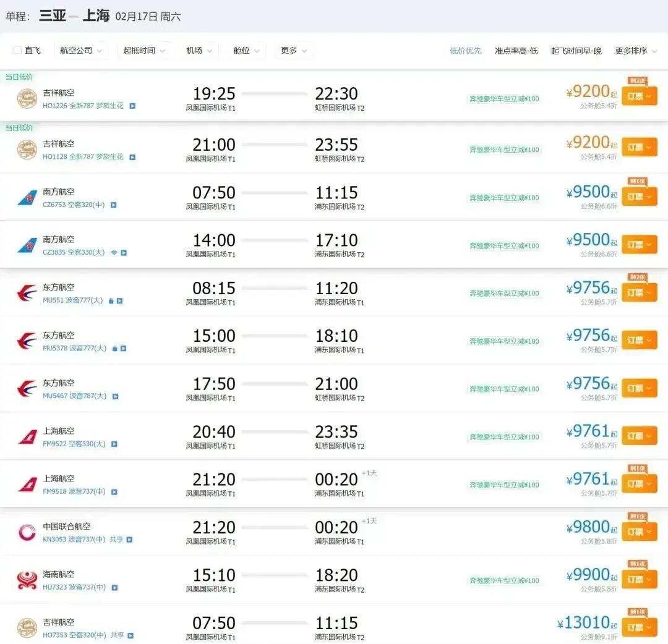Open the 更多排序 sorting dropdown
This screenshot has height=644, width=668.
tap(636, 51)
